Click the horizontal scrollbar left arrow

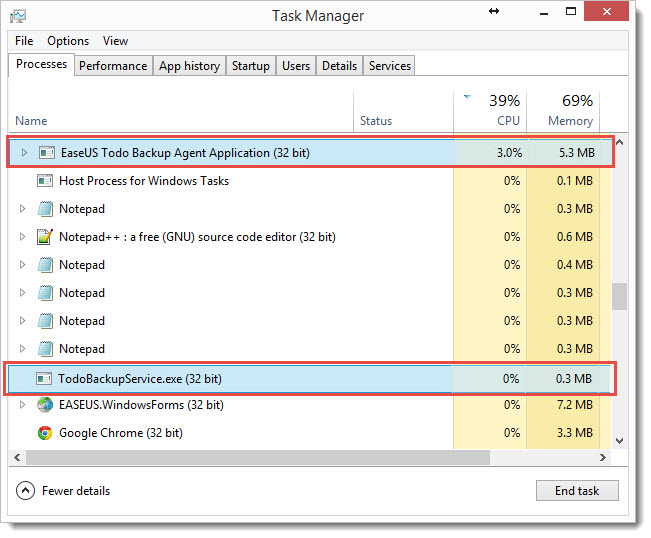(x=17, y=457)
